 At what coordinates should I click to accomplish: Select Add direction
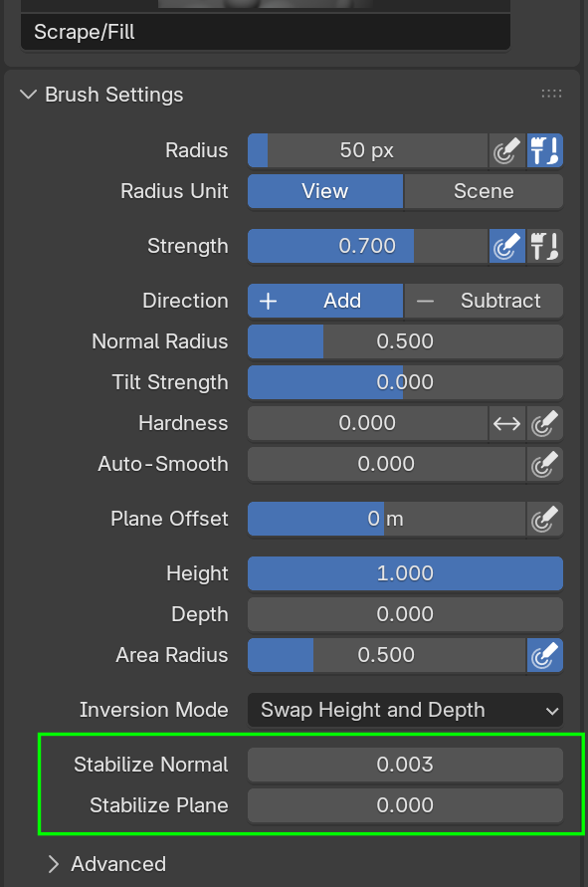[325, 301]
